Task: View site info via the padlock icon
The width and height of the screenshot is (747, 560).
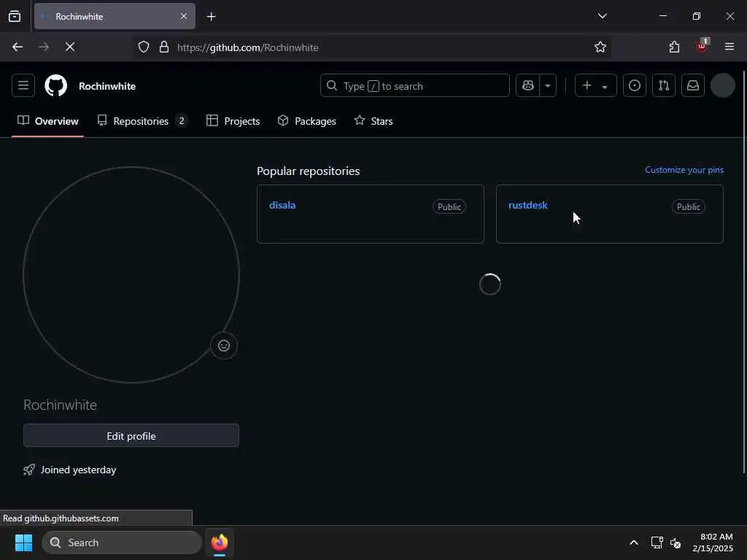Action: point(164,47)
